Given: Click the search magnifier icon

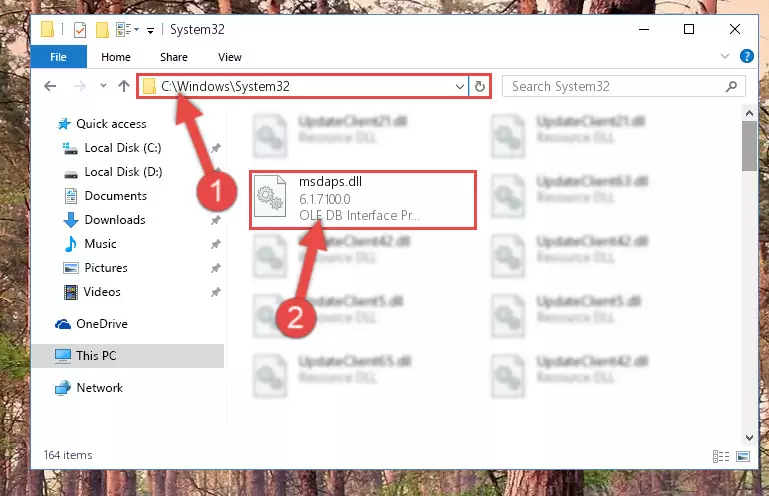Looking at the screenshot, I should pyautogui.click(x=731, y=86).
